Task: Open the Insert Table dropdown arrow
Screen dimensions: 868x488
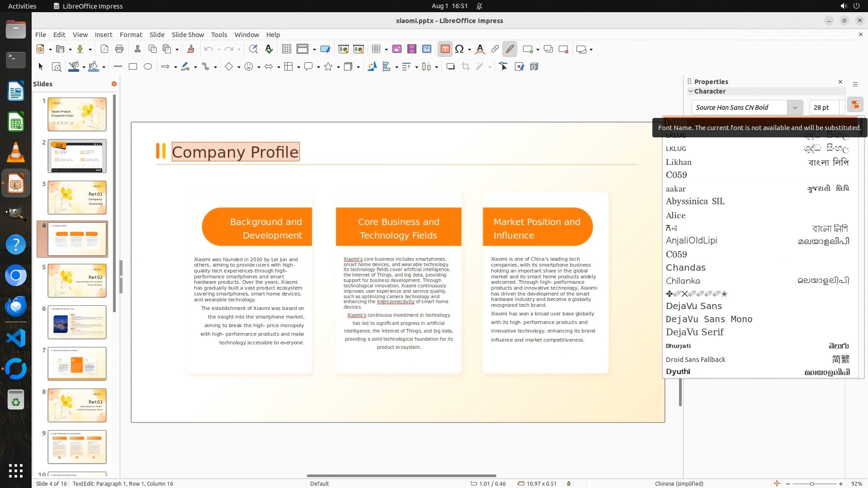Action: pyautogui.click(x=386, y=50)
